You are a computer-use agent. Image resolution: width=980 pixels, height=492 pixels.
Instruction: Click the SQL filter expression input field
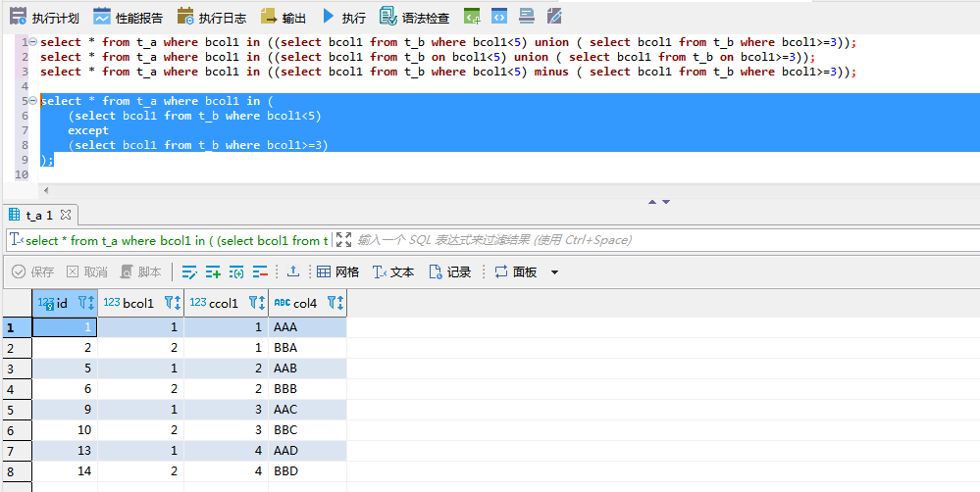pyautogui.click(x=589, y=240)
